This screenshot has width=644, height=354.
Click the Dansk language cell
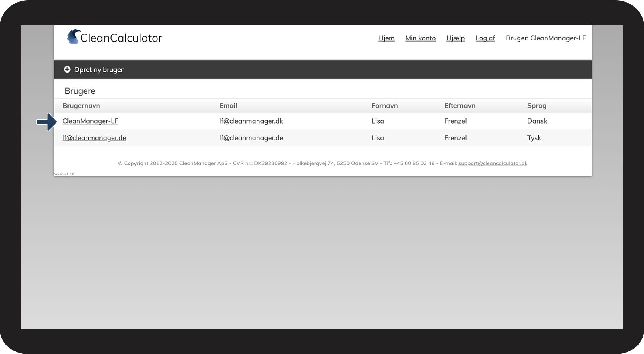(x=537, y=121)
